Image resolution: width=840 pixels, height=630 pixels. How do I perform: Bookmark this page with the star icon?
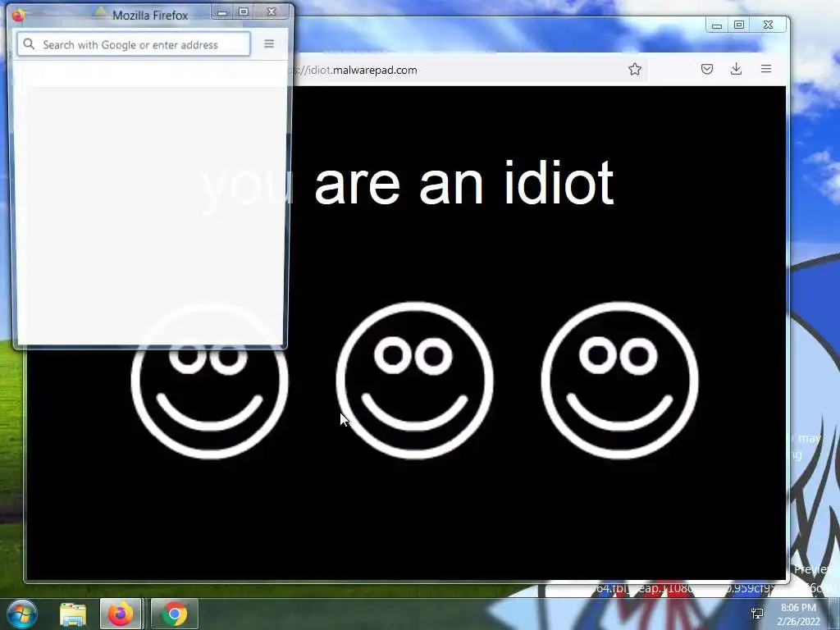pos(635,69)
